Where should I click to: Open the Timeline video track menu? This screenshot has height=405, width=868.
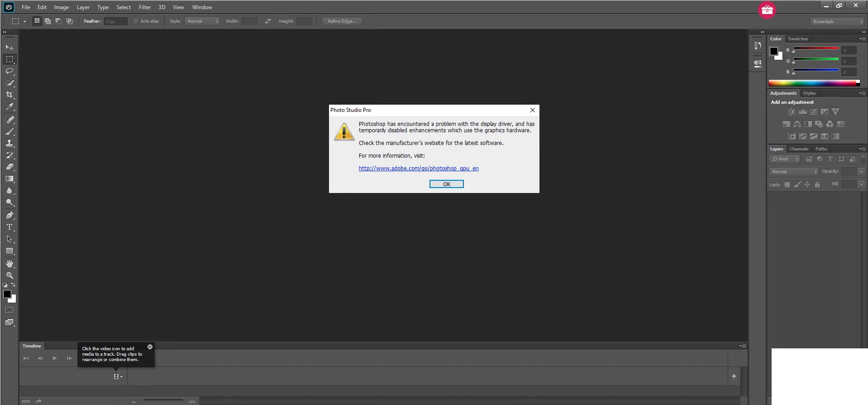118,376
